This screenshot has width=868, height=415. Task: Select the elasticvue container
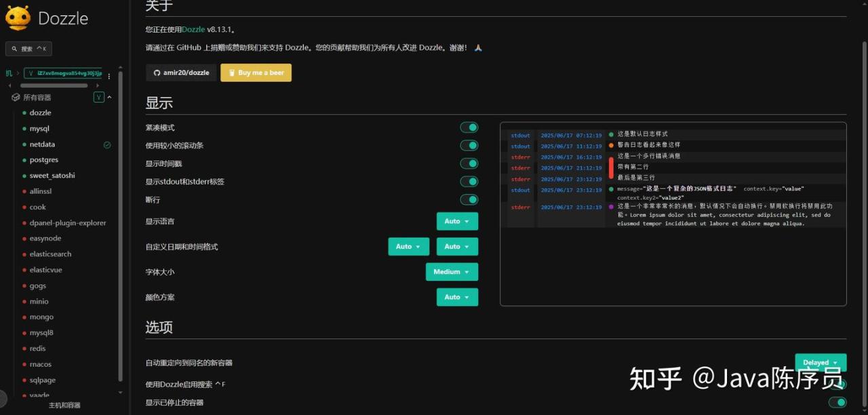pos(45,270)
